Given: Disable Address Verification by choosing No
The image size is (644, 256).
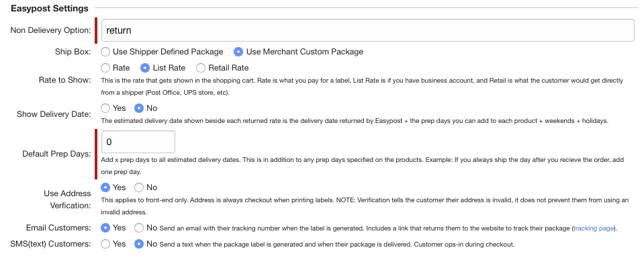Looking at the screenshot, I should point(139,187).
